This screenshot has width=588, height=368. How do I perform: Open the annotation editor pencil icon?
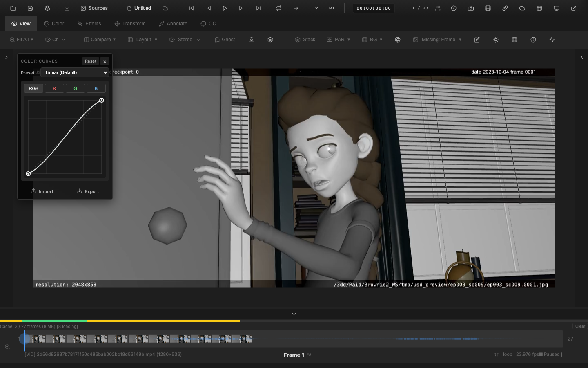tap(477, 39)
